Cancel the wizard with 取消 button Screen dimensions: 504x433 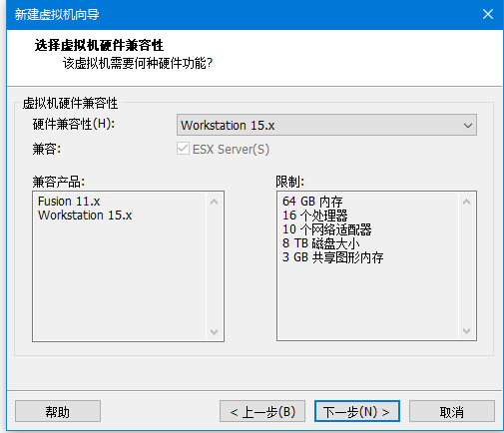pos(452,411)
